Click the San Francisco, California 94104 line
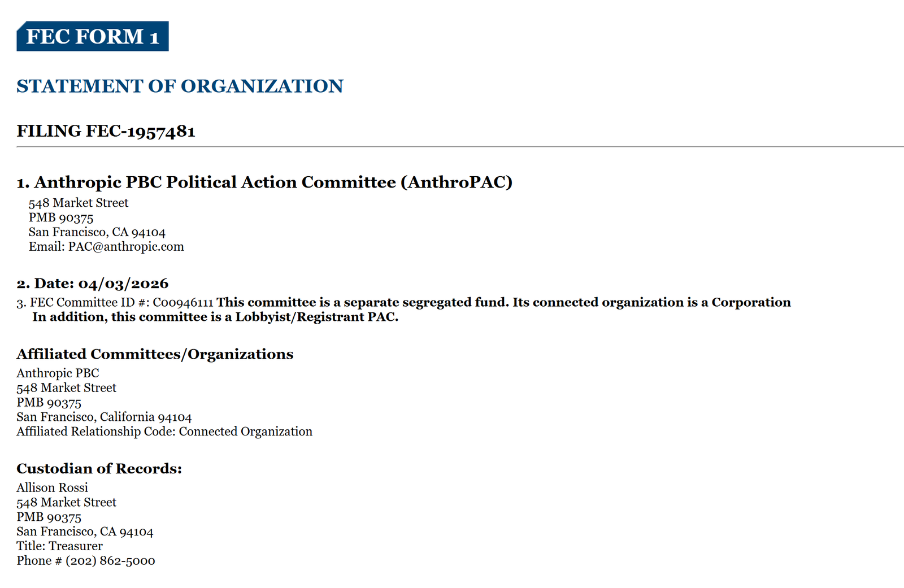The image size is (904, 588). 104,417
